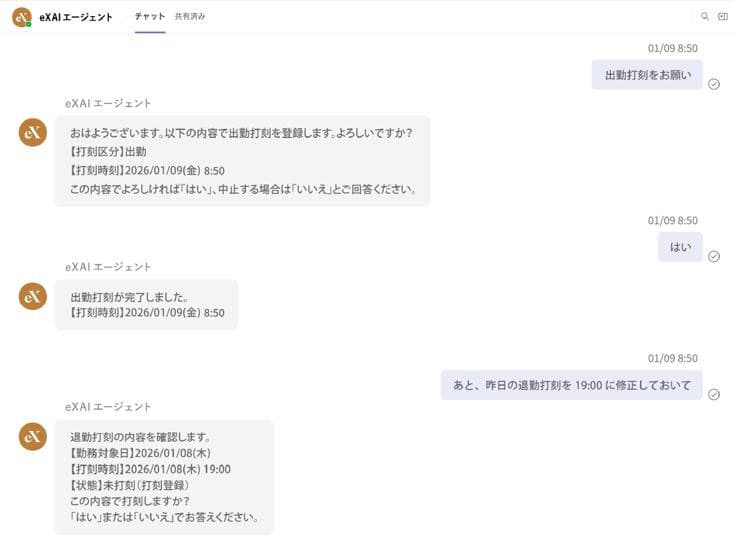This screenshot has width=733, height=546.
Task: Click sent checkmark beside 出勤打刻をお願い
Action: [x=714, y=84]
